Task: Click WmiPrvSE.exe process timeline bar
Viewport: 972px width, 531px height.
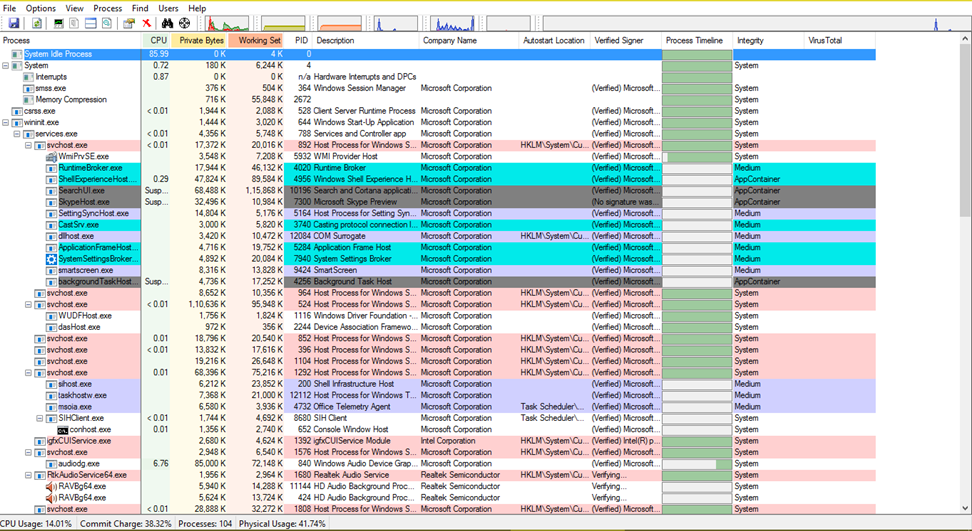Action: (x=697, y=157)
